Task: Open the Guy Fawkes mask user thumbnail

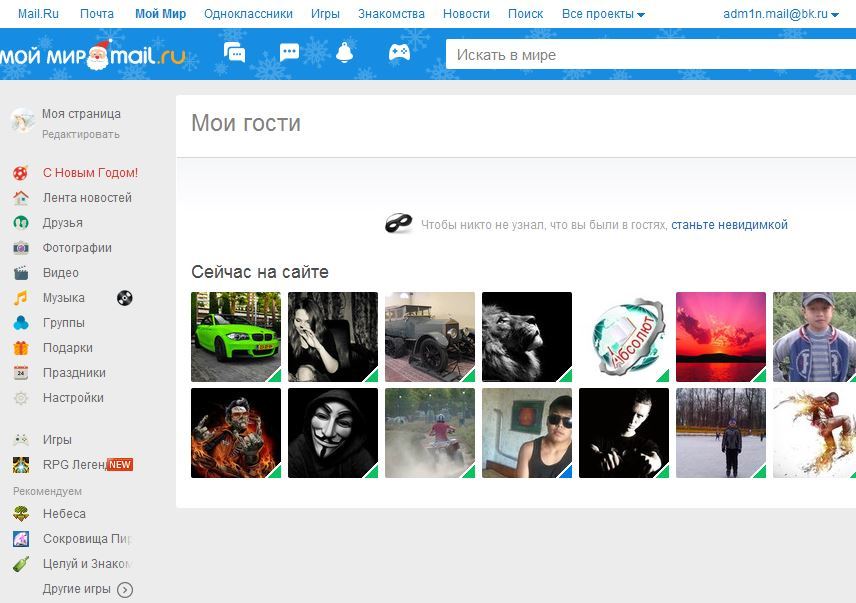Action: point(333,433)
